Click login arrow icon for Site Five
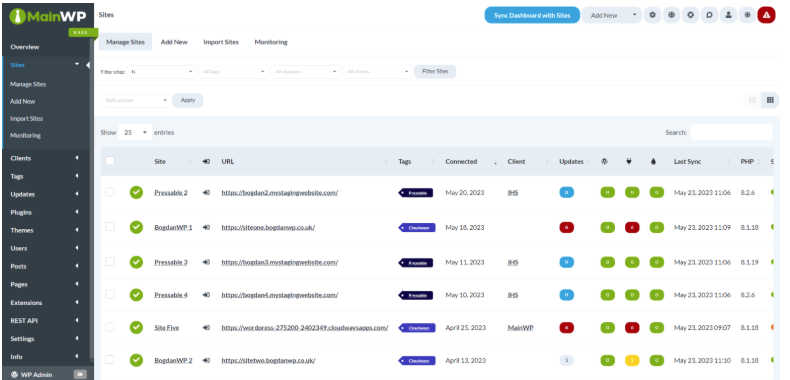Viewport: 790px width, 380px height. pyautogui.click(x=206, y=328)
